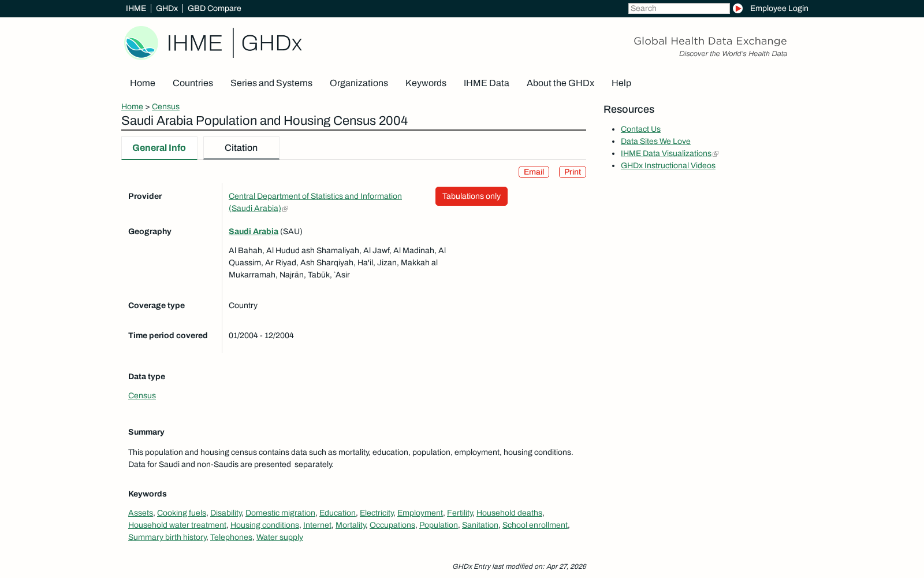This screenshot has width=924, height=578.
Task: Open the Internet keyword link
Action: pos(317,525)
